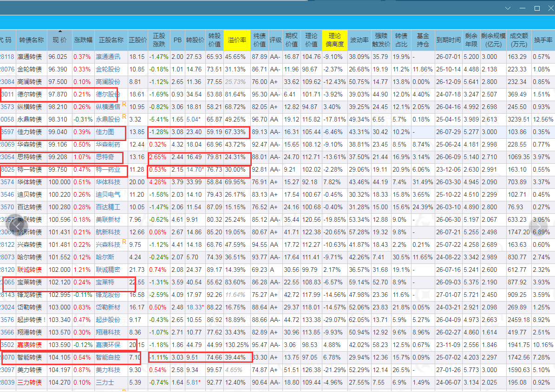Open the 联诚转债 bond in red text
Viewport: 555px width, 392px height.
pos(29,270)
